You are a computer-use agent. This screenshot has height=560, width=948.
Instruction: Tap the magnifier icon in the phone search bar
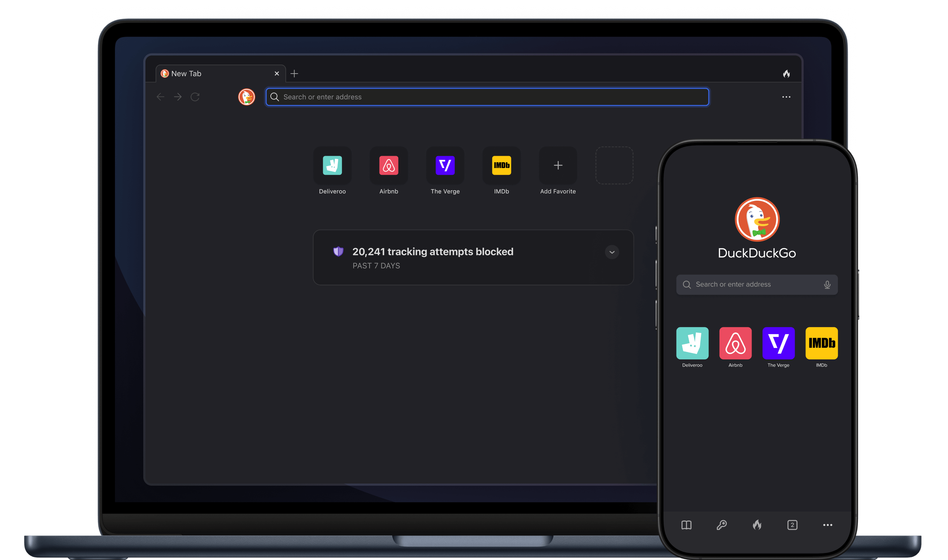tap(687, 285)
